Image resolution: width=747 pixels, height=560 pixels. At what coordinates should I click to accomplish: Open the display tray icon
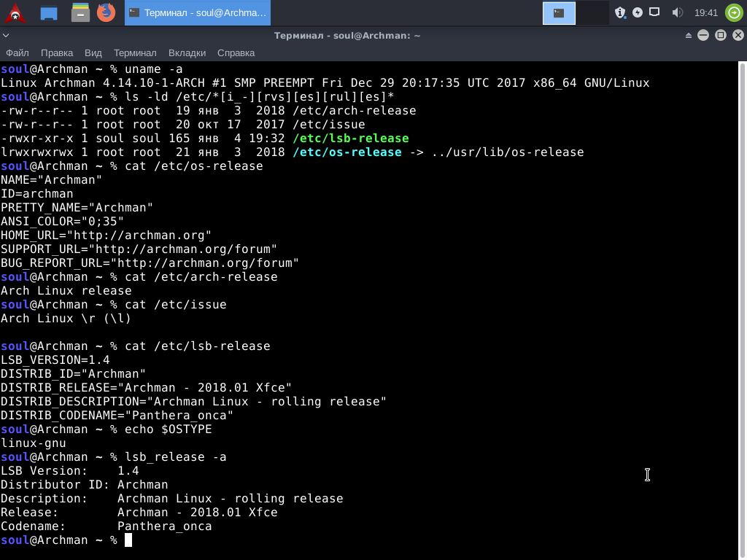click(x=654, y=12)
